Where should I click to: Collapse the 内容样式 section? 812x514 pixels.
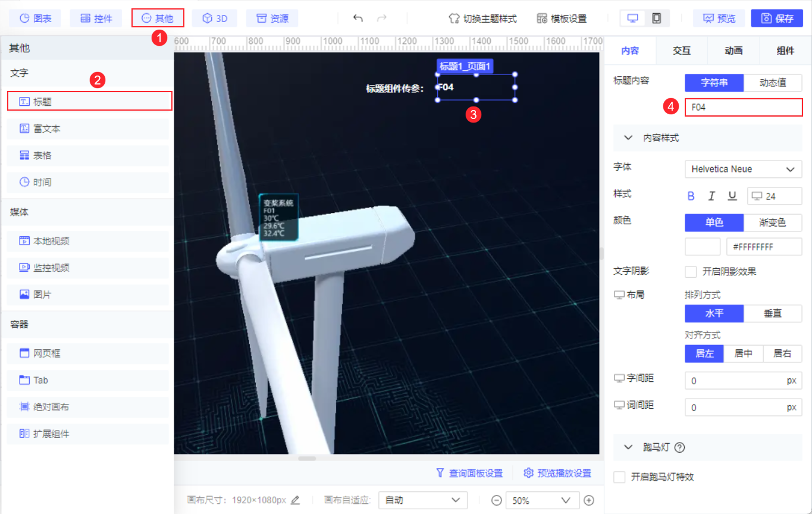[x=628, y=137]
